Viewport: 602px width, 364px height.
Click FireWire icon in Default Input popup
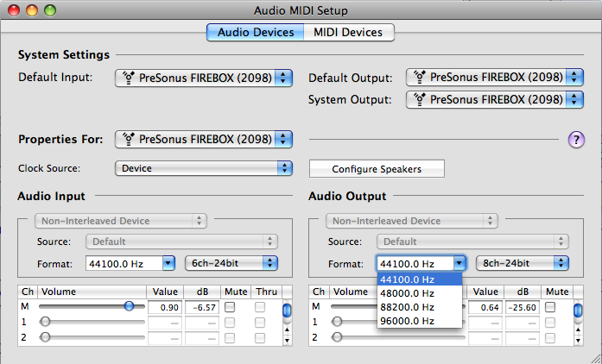[x=128, y=78]
